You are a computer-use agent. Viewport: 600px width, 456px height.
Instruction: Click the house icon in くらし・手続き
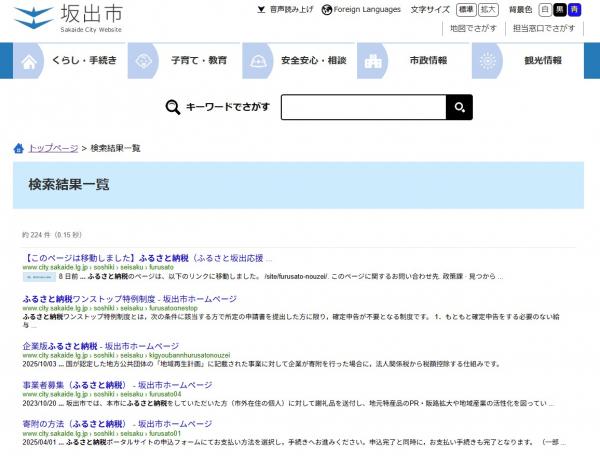point(29,61)
